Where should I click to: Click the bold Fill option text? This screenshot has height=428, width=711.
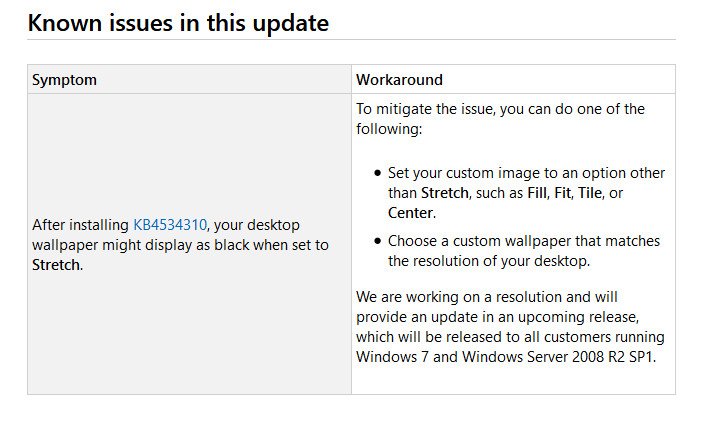pos(537,193)
